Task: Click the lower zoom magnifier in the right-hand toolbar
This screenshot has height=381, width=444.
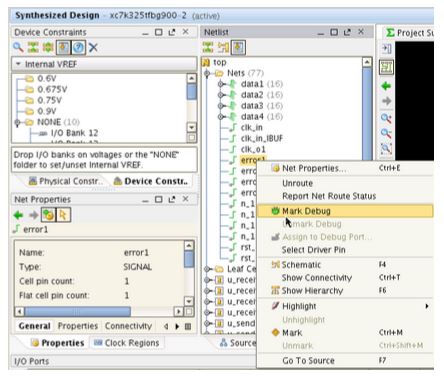Action: pos(386,133)
